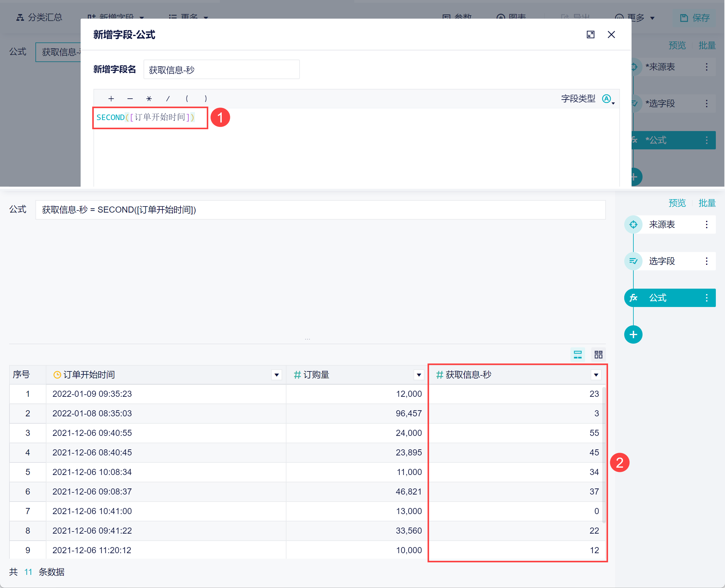Click inside the SECOND formula editor text

click(145, 117)
